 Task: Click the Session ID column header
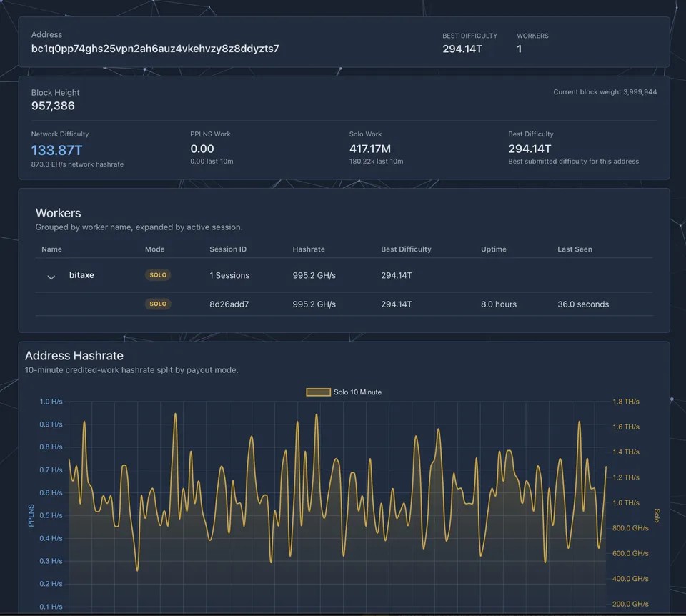point(228,249)
